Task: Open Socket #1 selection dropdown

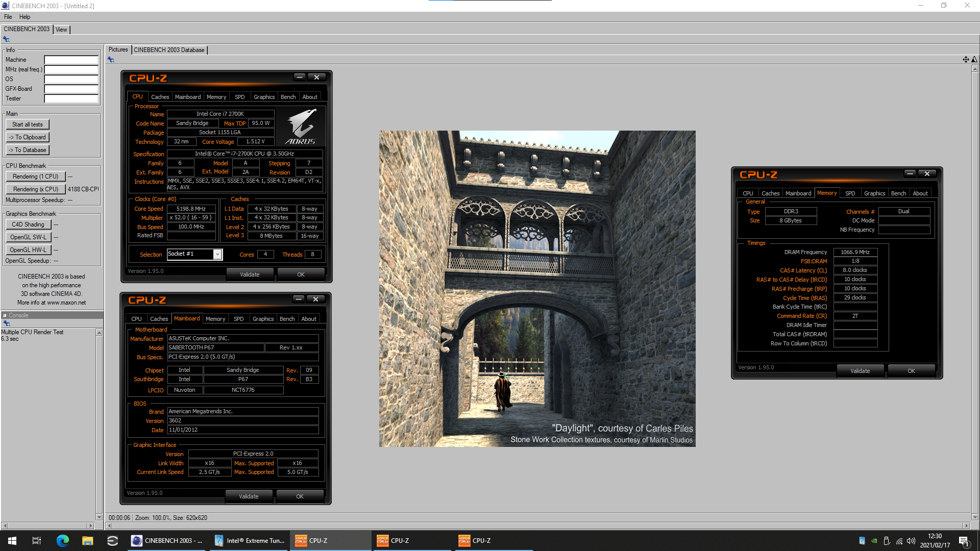Action: coord(217,254)
